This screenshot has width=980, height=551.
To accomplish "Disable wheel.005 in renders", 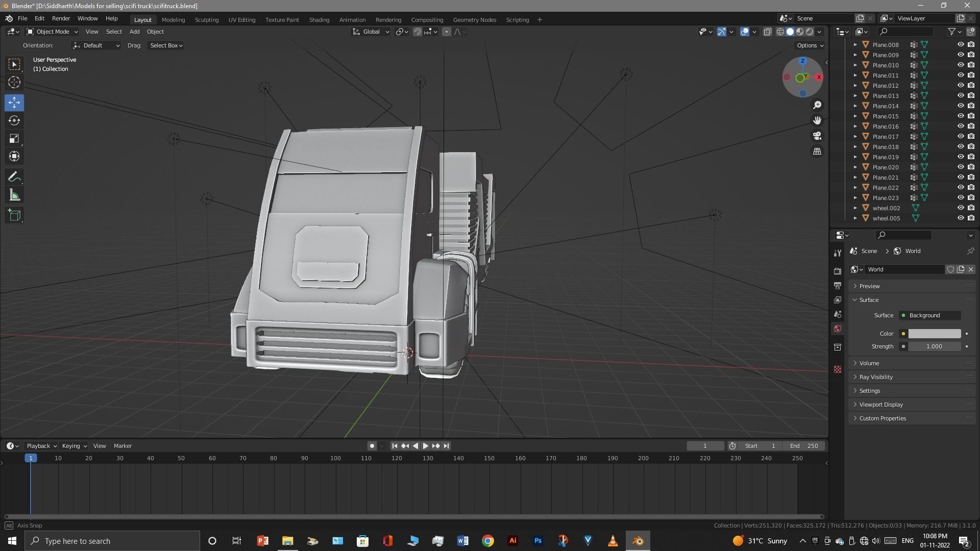I will coord(971,218).
